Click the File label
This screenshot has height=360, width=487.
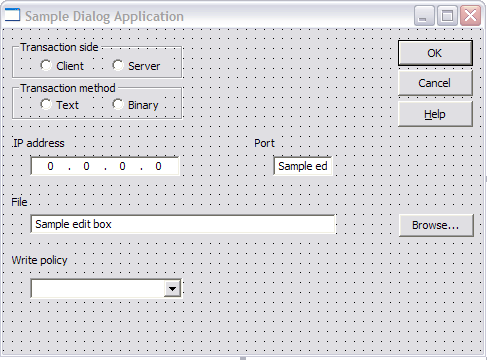pos(19,202)
